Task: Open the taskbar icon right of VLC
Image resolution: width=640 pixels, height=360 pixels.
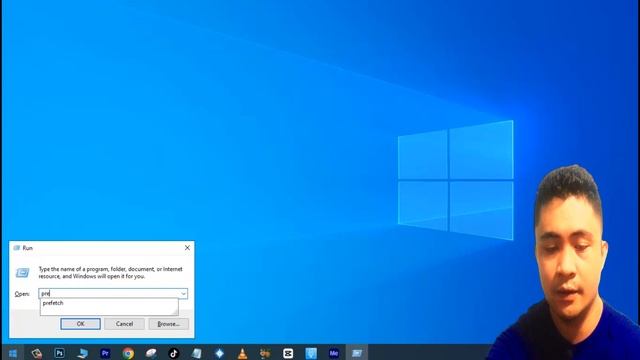Action: click(x=265, y=353)
